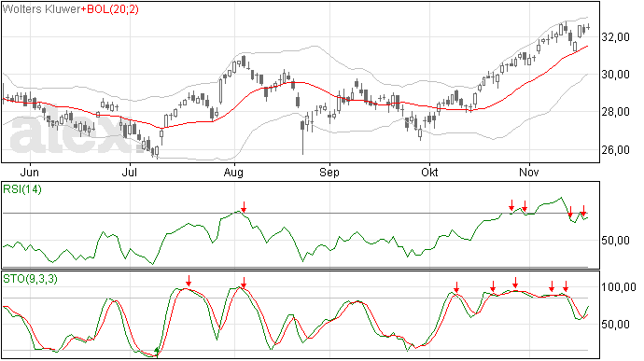Click the stochastic 50,00 axis label

615,325
